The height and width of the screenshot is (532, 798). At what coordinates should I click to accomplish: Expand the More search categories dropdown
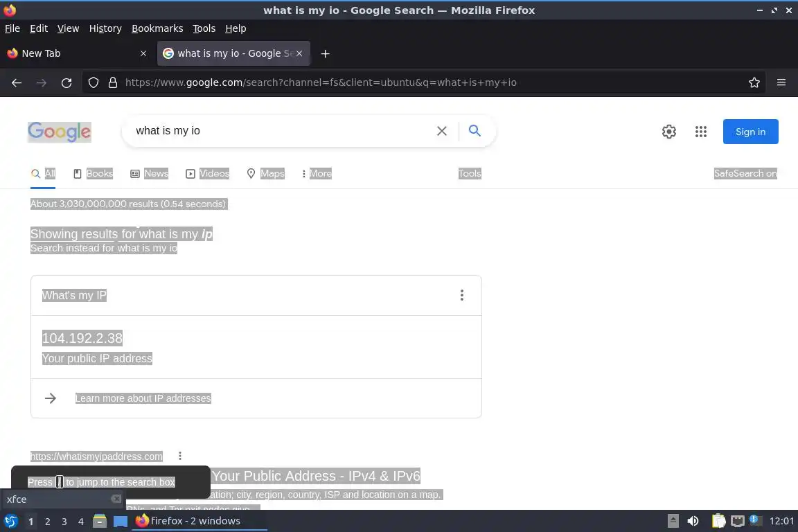(x=316, y=174)
